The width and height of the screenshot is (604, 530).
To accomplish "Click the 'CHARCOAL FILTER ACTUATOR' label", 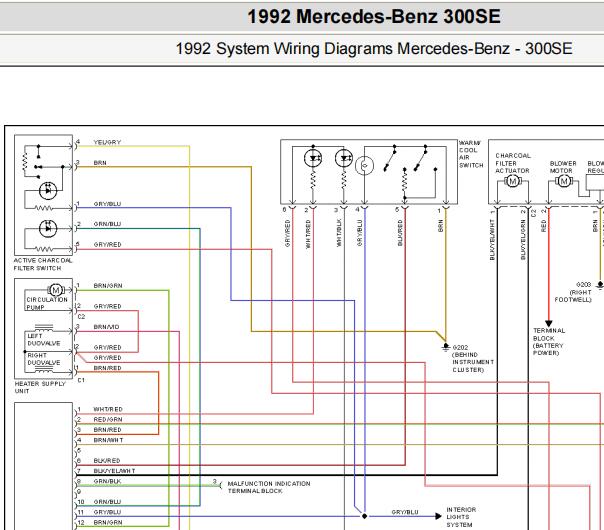I will coord(513,163).
